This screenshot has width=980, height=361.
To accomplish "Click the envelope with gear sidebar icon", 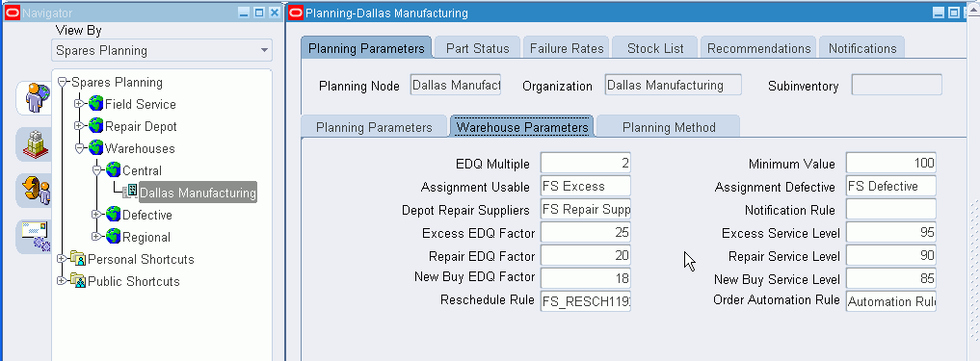I will [35, 237].
